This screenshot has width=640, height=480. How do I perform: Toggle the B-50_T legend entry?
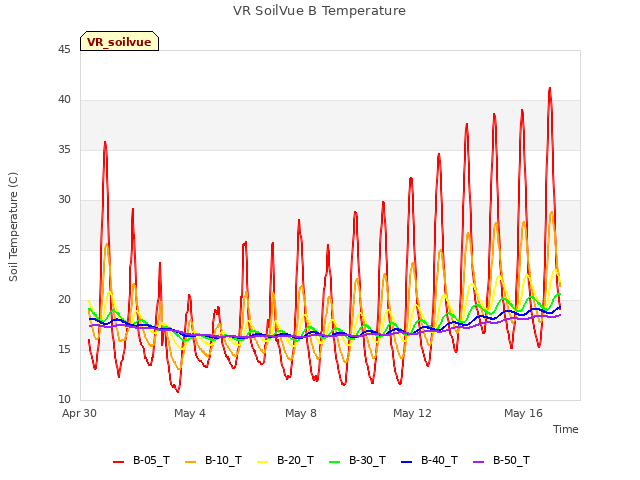(x=501, y=460)
